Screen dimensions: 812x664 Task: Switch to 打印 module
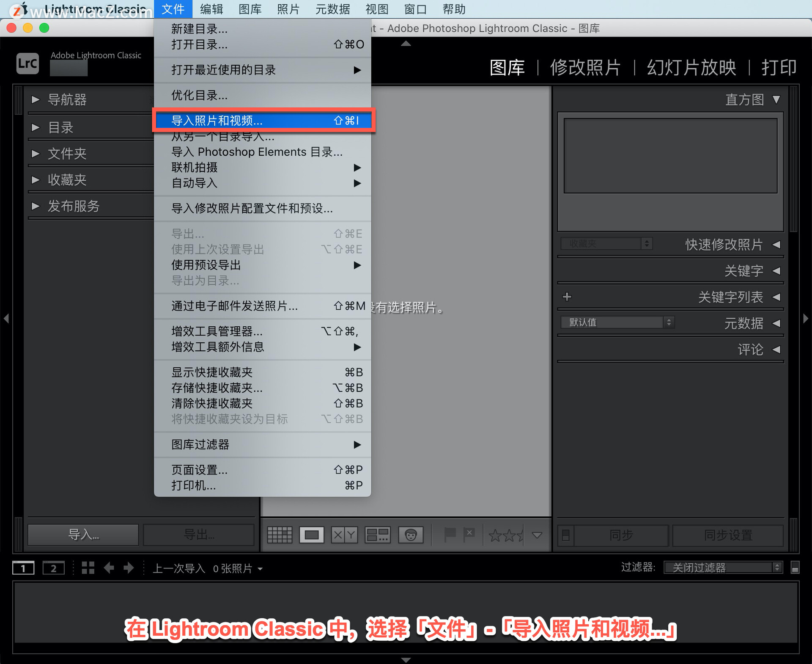pyautogui.click(x=779, y=67)
